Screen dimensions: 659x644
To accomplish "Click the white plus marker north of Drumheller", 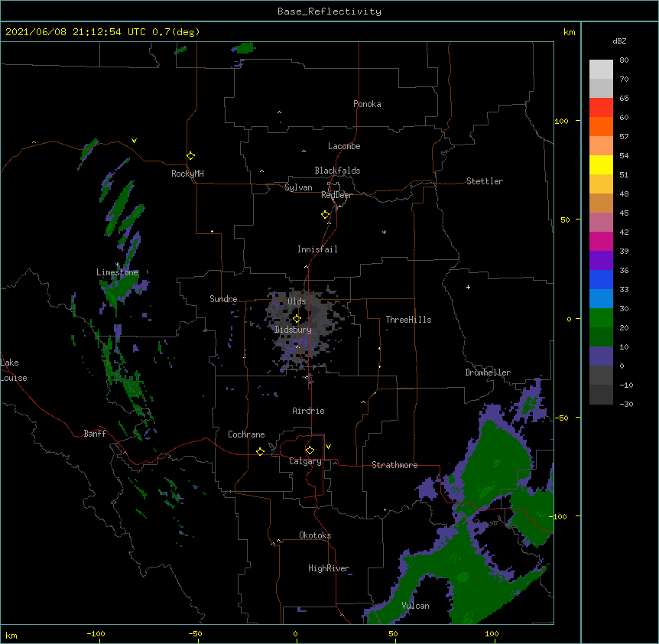I will pos(468,287).
